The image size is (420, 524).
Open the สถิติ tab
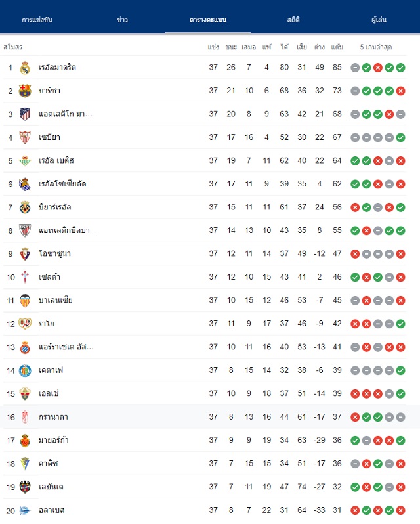click(293, 20)
